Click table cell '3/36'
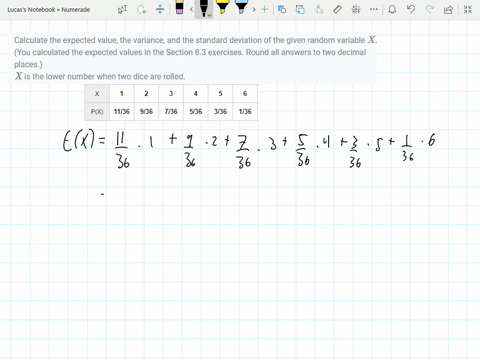480x360 pixels. [220, 112]
